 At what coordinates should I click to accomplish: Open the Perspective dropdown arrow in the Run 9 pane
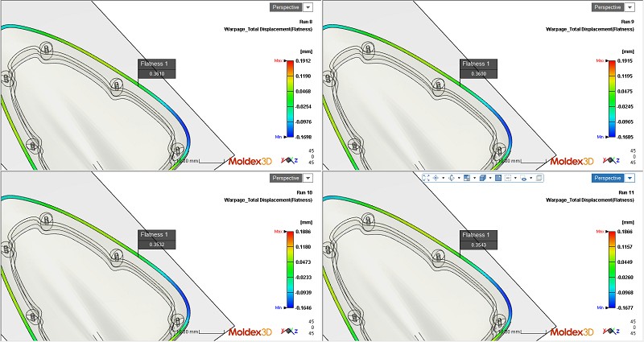pos(630,6)
